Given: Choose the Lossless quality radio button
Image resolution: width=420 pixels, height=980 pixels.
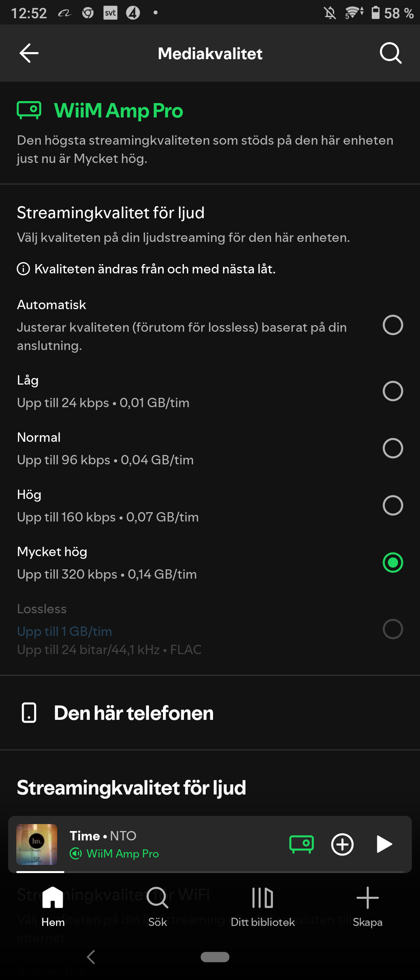Looking at the screenshot, I should 393,629.
